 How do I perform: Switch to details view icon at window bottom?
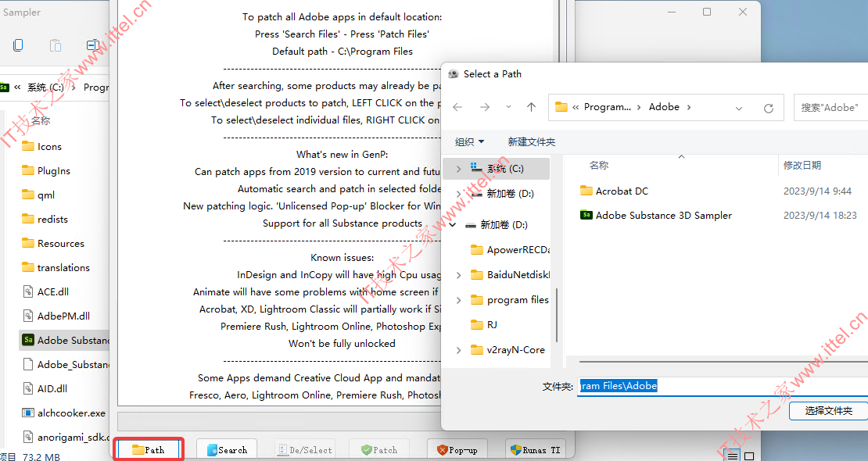click(x=732, y=456)
